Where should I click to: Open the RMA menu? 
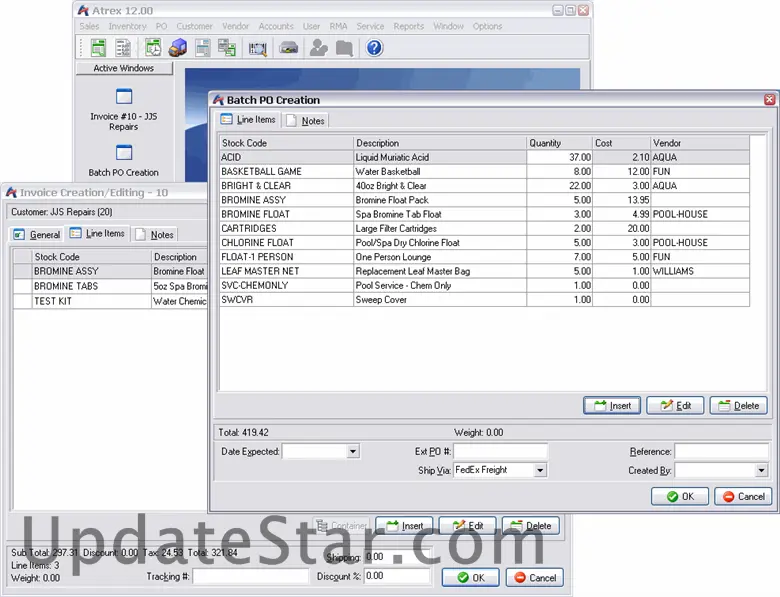pos(338,26)
